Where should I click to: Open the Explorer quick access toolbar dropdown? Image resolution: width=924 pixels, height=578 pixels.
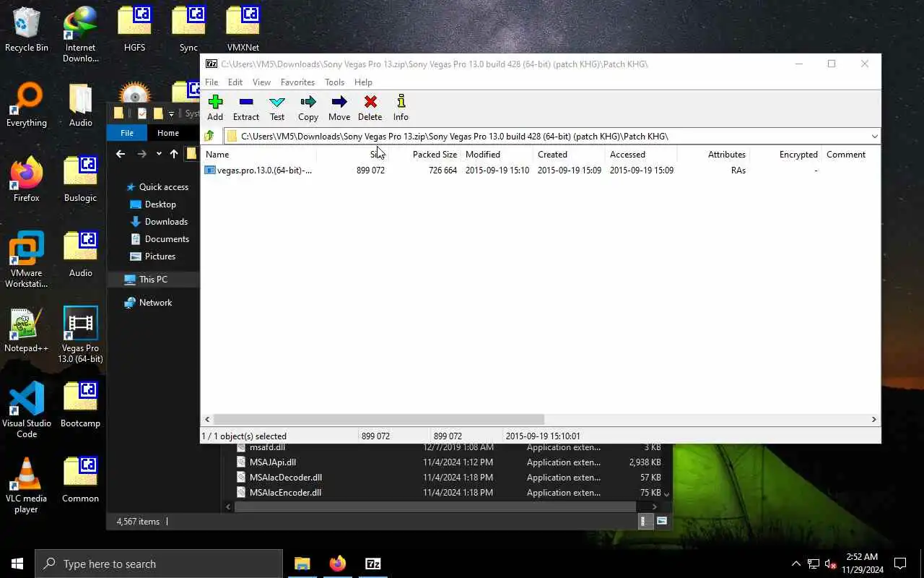pyautogui.click(x=171, y=113)
